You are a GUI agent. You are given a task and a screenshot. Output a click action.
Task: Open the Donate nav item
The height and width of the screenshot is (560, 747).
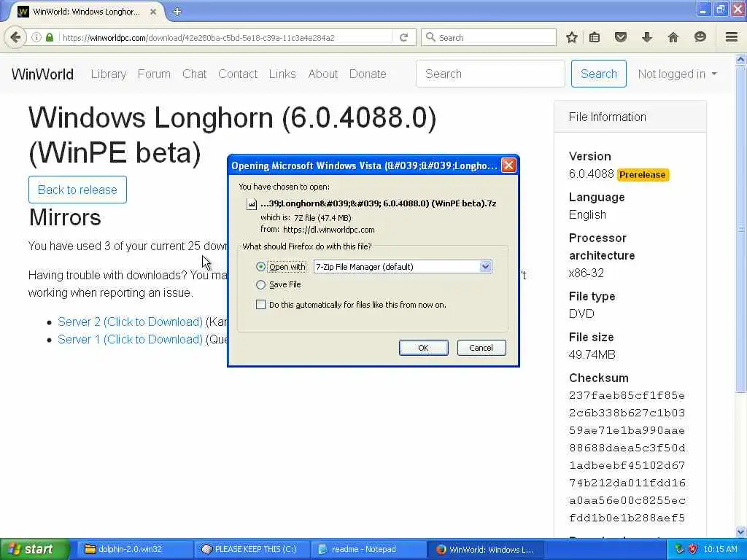coord(368,74)
